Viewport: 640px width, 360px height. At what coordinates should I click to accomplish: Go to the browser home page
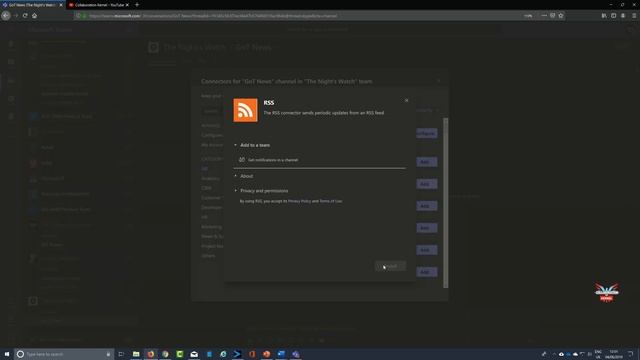click(x=34, y=16)
